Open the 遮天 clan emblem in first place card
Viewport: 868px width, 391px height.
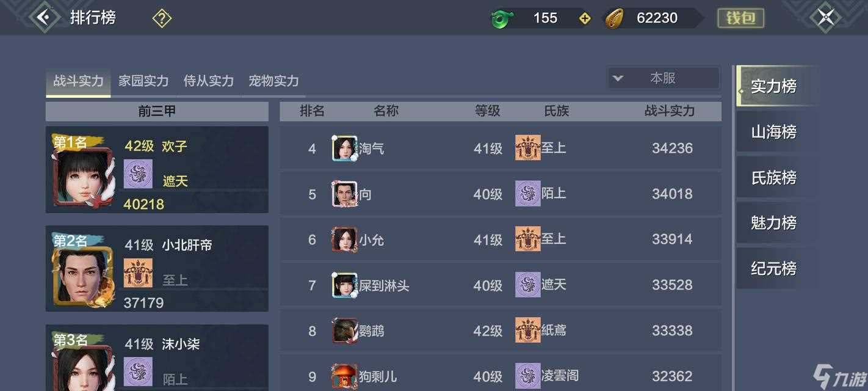(138, 174)
